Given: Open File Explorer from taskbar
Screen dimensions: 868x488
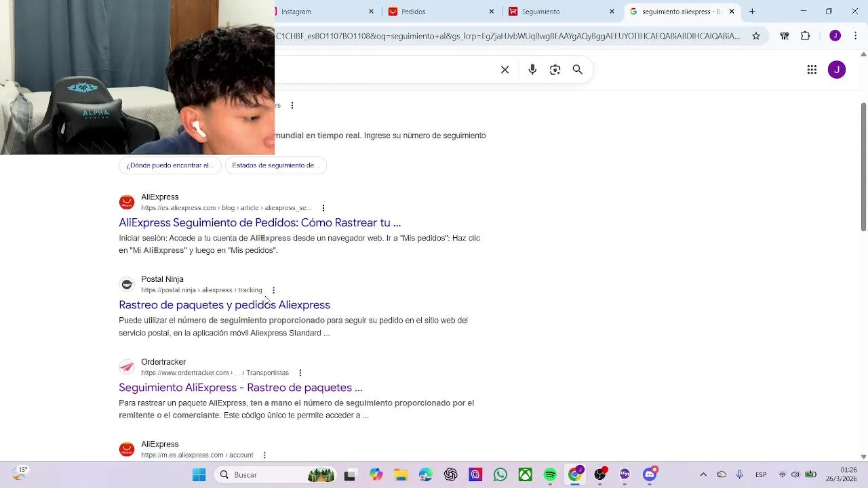Looking at the screenshot, I should click(x=401, y=475).
